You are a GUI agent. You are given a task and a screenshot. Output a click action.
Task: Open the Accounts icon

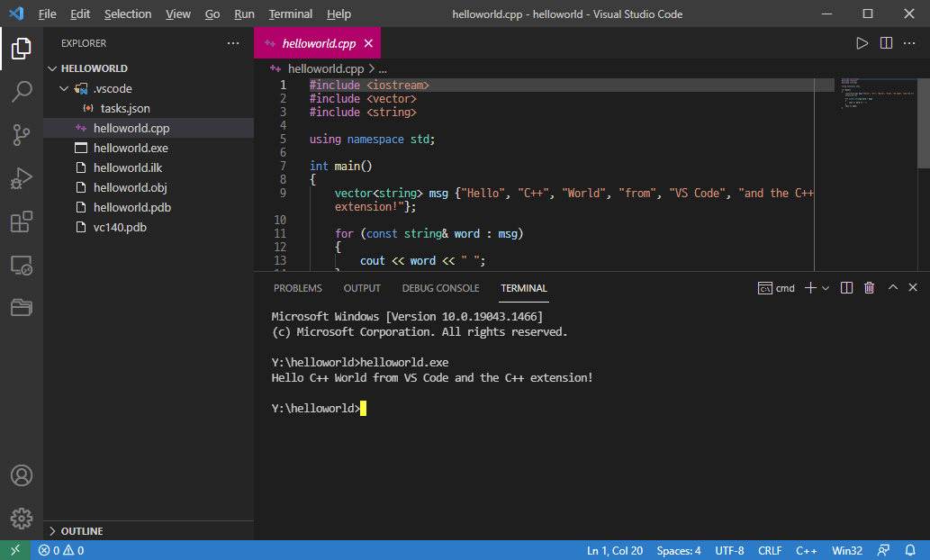[x=22, y=475]
